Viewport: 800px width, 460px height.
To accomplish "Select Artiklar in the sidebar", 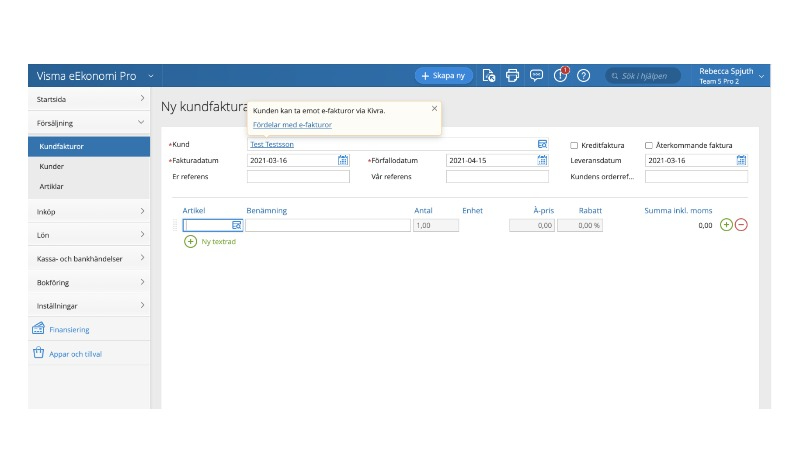I will (89, 186).
